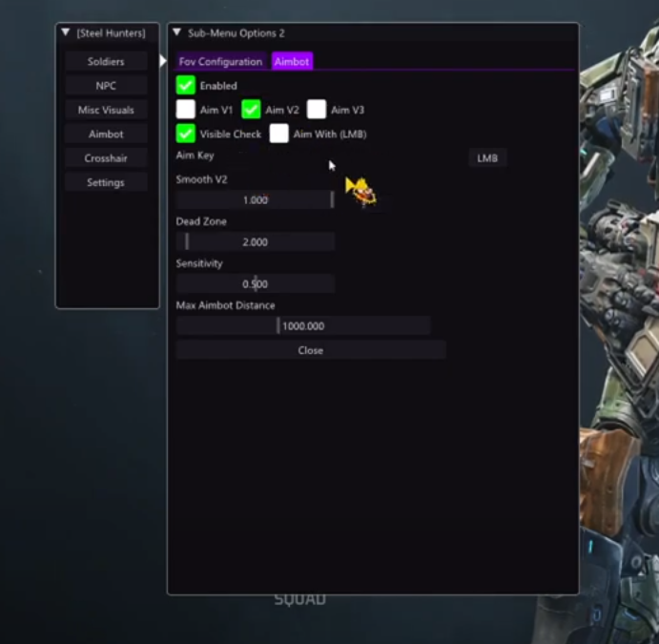659x644 pixels.
Task: Check the Aim With (LMB) box
Action: pos(279,135)
